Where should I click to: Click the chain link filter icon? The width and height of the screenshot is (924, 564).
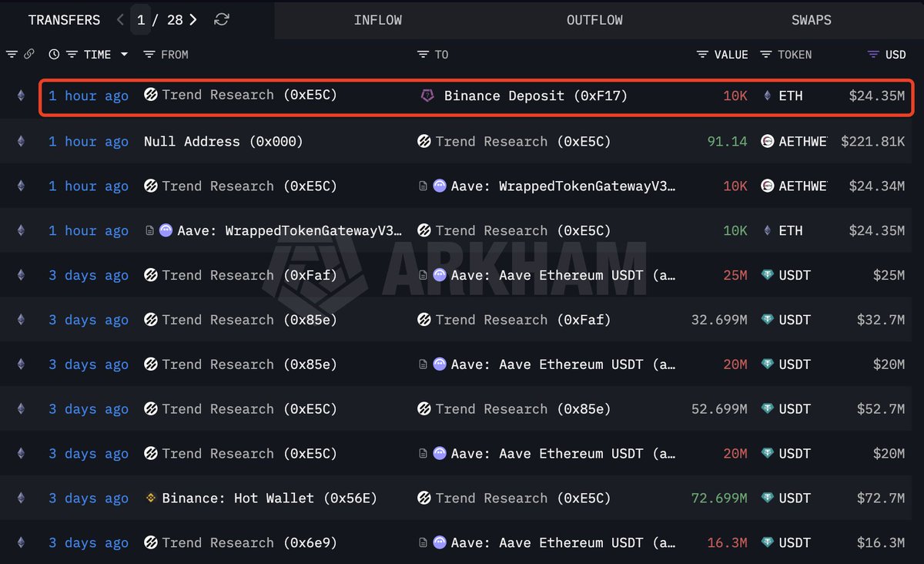pyautogui.click(x=29, y=54)
